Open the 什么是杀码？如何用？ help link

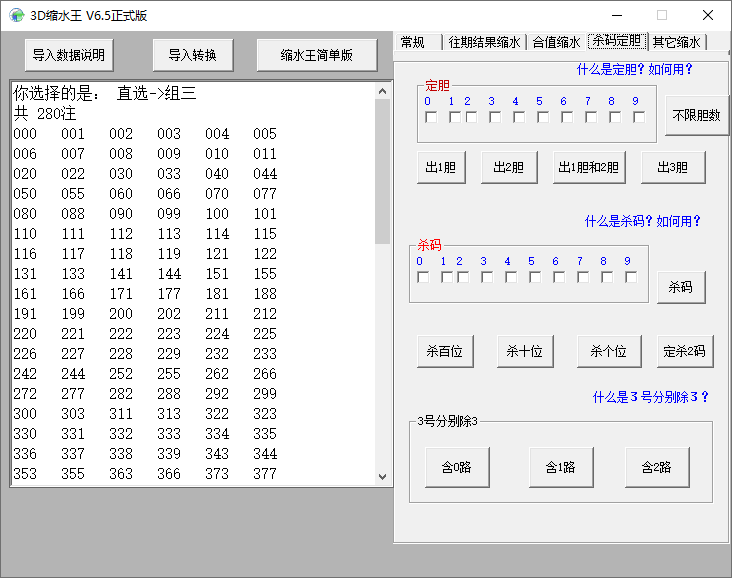[x=643, y=221]
